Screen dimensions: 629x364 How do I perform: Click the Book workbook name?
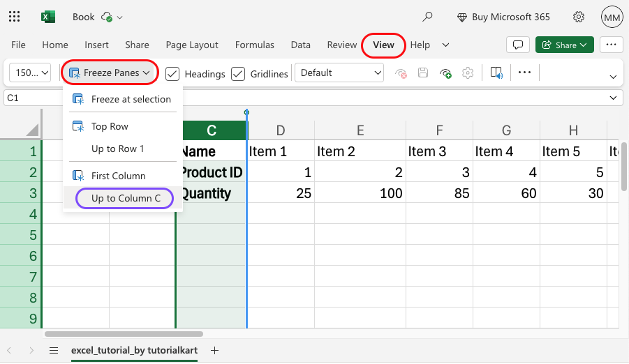click(x=84, y=17)
